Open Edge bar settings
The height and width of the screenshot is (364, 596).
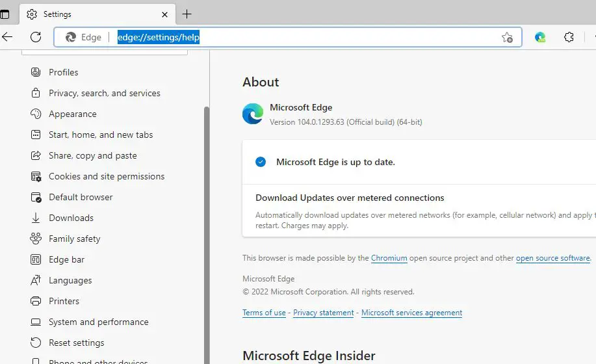(x=66, y=259)
